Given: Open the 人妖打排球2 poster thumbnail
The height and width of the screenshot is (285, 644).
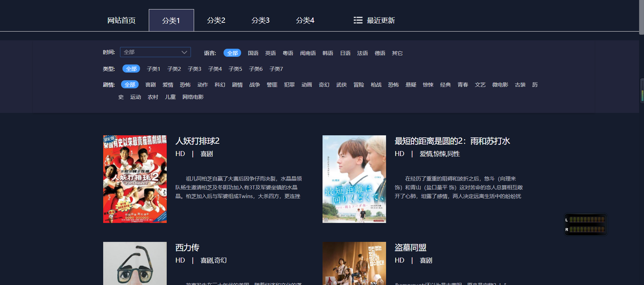Looking at the screenshot, I should 135,179.
